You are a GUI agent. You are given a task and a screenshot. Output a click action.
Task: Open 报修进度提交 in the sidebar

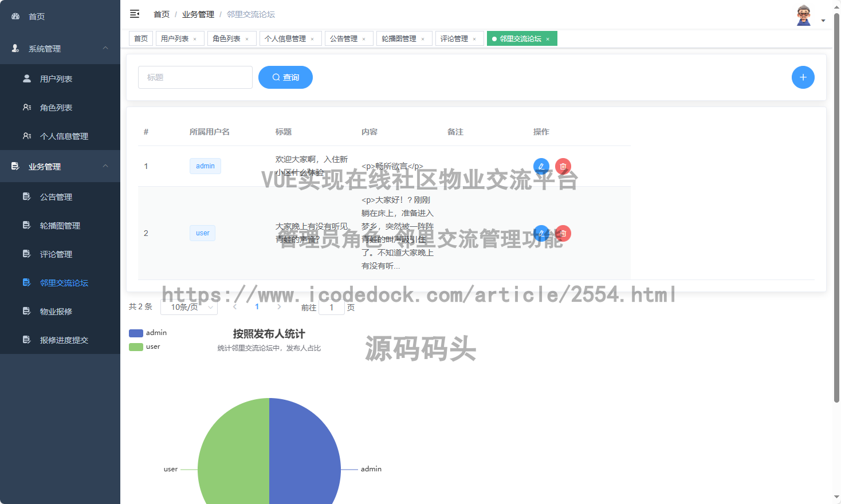(60, 340)
